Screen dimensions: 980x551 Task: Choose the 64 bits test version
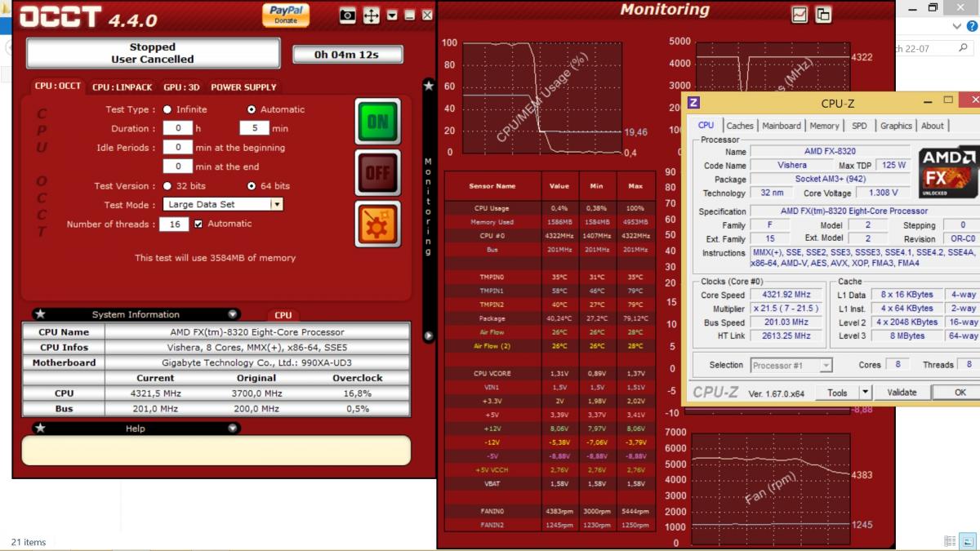(252, 186)
